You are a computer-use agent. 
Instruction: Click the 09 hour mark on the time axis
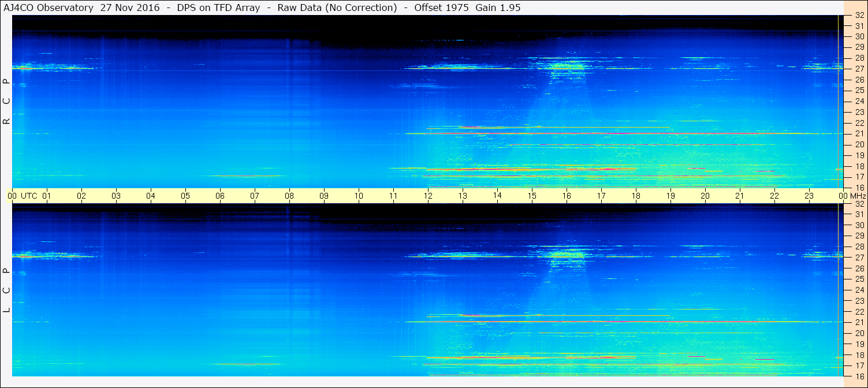324,196
